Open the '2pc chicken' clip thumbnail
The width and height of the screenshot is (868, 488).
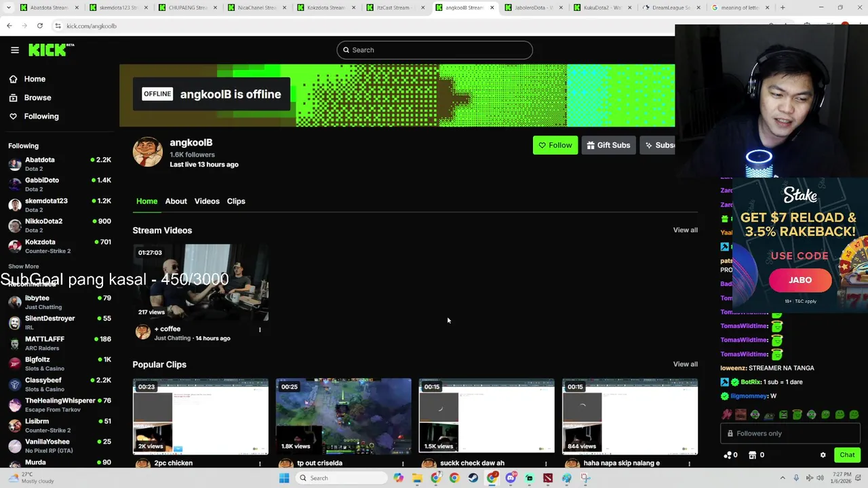(201, 416)
